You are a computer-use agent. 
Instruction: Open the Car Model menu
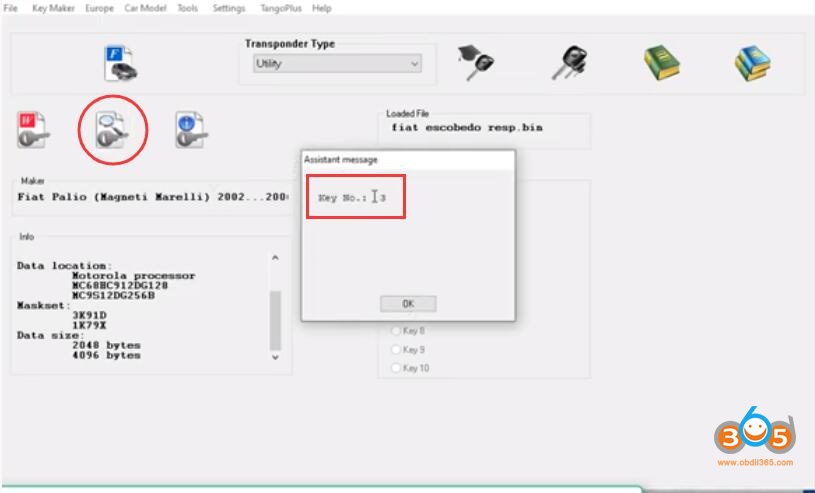145,8
